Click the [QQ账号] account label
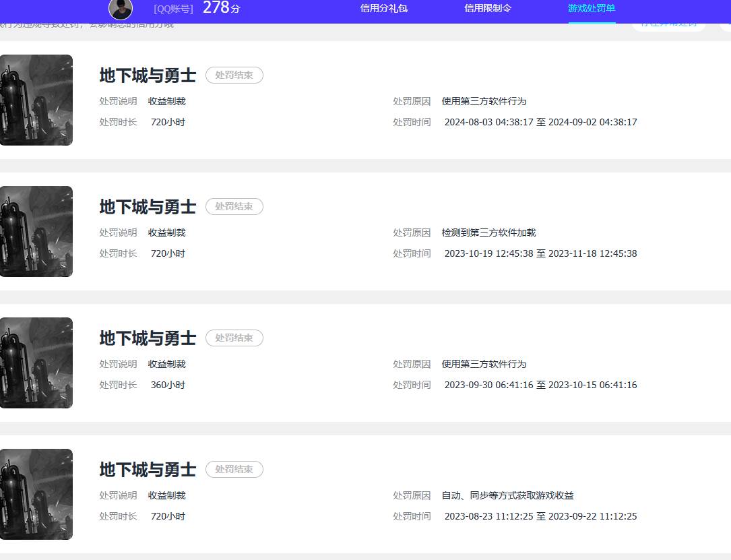 click(174, 8)
